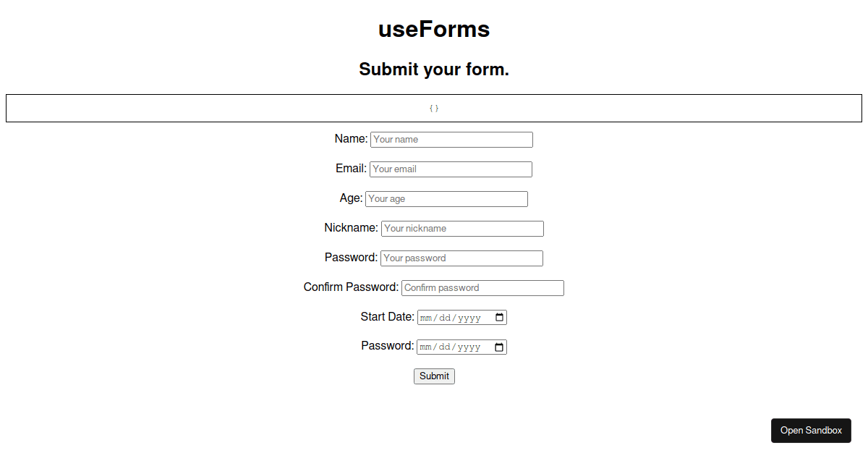The height and width of the screenshot is (456, 868).
Task: Click the useForms heading
Action: pos(434,29)
